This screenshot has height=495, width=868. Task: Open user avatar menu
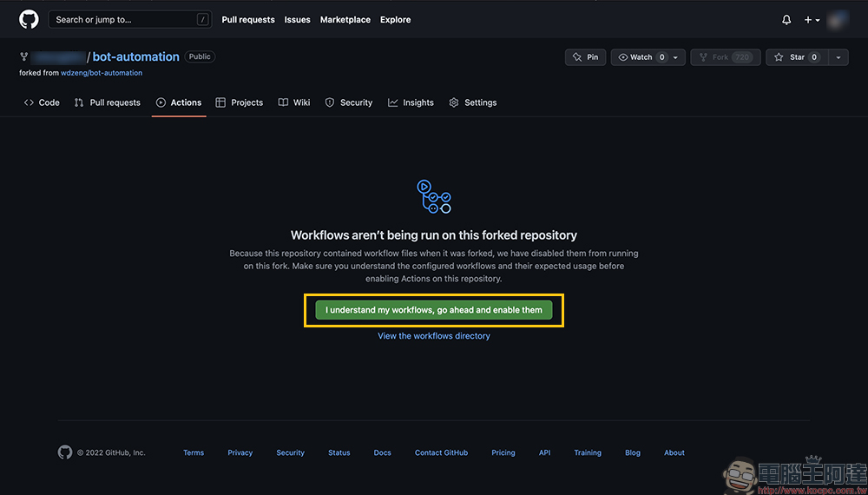point(837,19)
